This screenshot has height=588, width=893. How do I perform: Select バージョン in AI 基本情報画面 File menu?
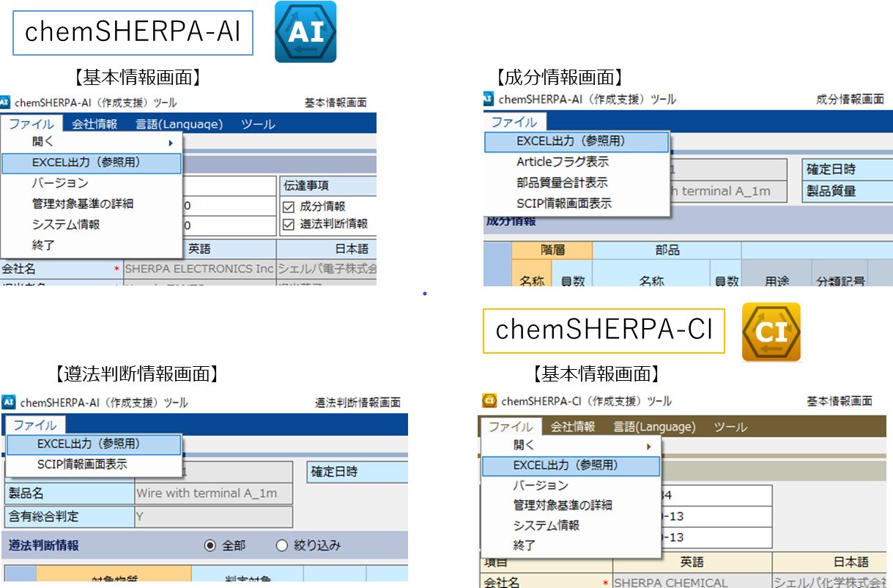click(x=92, y=183)
